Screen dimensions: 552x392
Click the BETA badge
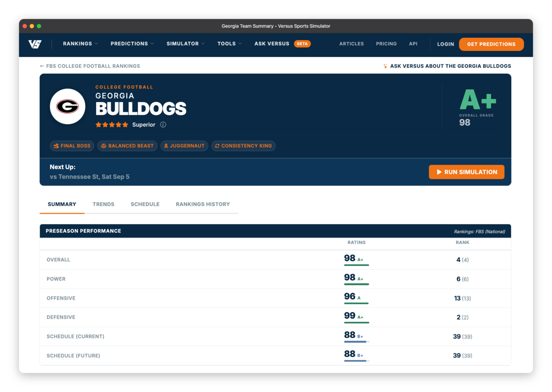[x=302, y=44]
